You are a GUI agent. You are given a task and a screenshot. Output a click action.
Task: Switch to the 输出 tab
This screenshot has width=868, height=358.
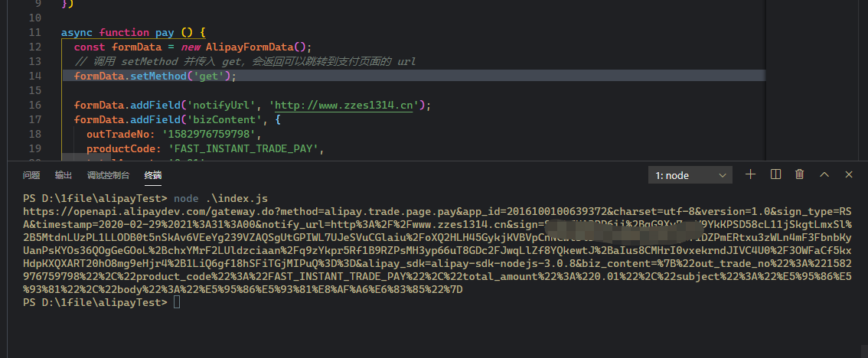(63, 175)
